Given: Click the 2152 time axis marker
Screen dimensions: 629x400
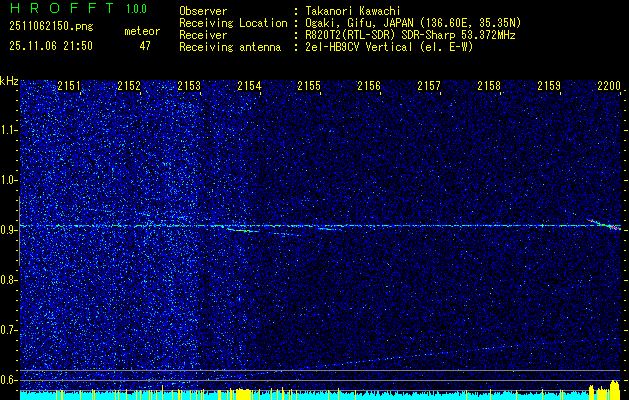Looking at the screenshot, I should (x=129, y=86).
